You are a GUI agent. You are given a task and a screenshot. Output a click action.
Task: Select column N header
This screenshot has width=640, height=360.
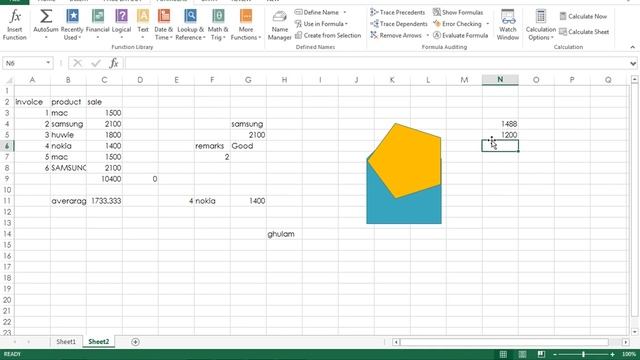(x=500, y=80)
